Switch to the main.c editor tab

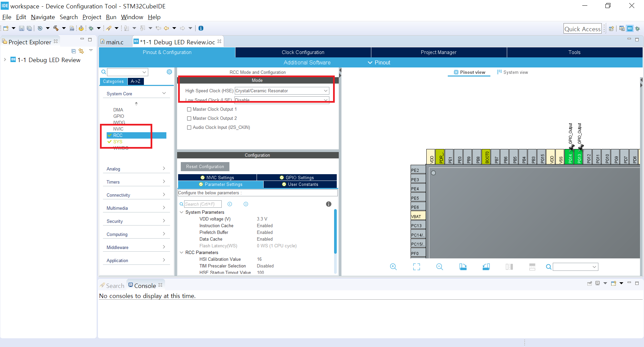115,42
